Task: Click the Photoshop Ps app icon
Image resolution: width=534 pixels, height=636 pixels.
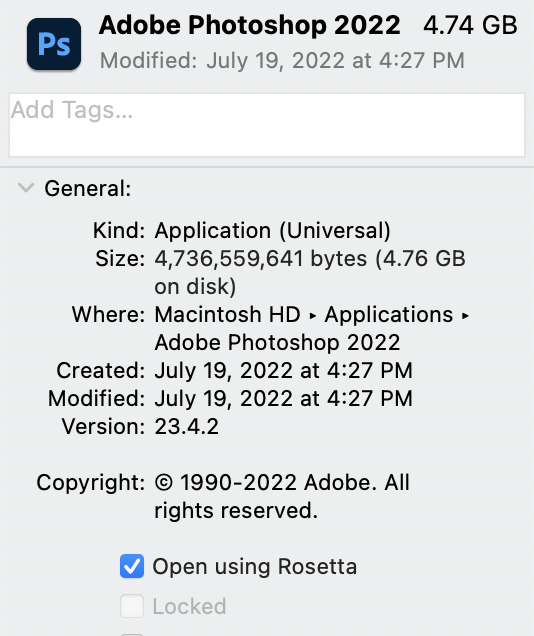Action: [54, 44]
